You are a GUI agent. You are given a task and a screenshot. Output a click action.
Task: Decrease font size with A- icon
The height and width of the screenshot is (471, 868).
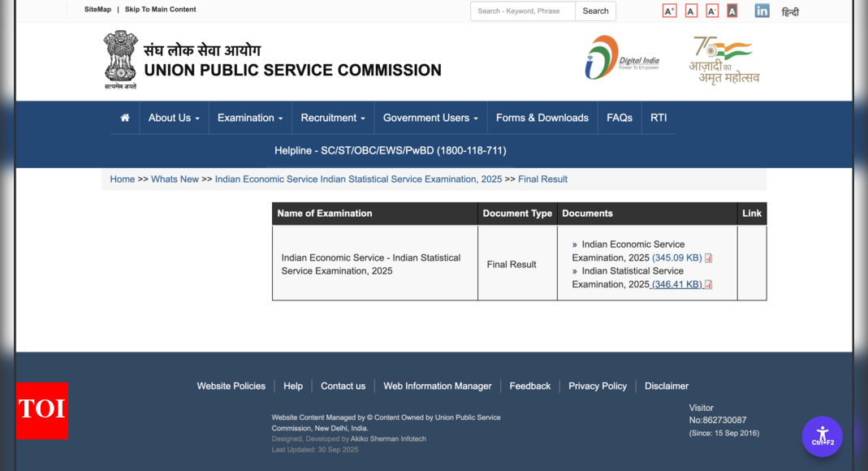(x=712, y=11)
